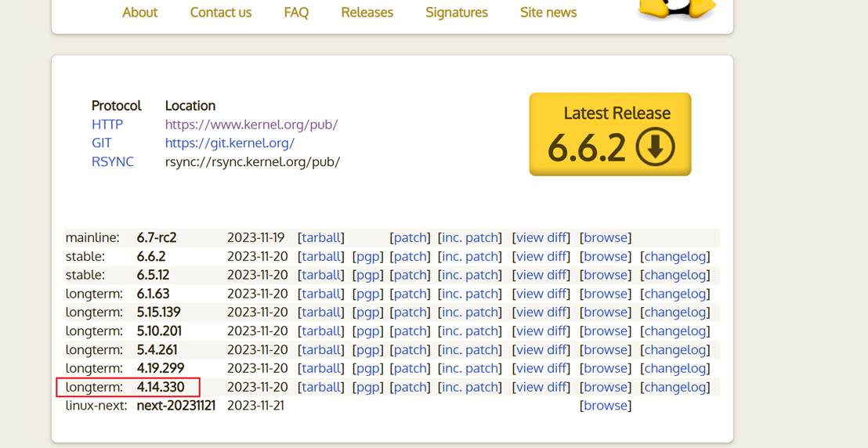This screenshot has width=868, height=448.
Task: Open inc. patch for mainline 6.7-rc2
Action: point(469,237)
